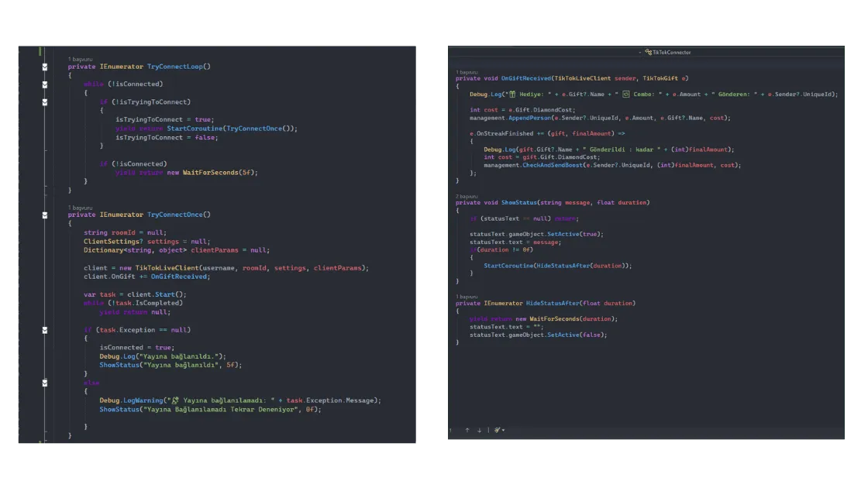Click the 'var task = client.Start()' line
The width and height of the screenshot is (868, 488).
[x=135, y=294]
